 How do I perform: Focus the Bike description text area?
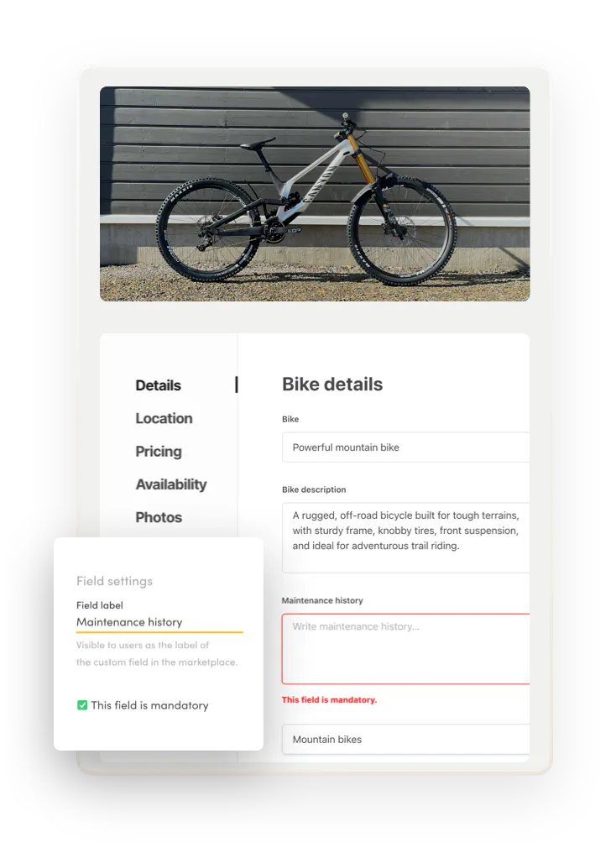[x=405, y=537]
